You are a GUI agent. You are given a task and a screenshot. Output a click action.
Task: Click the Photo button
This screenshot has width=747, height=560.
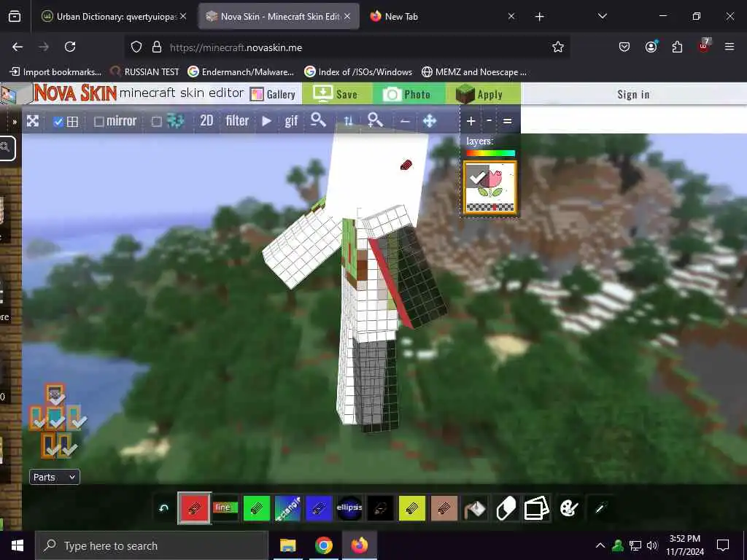click(409, 94)
